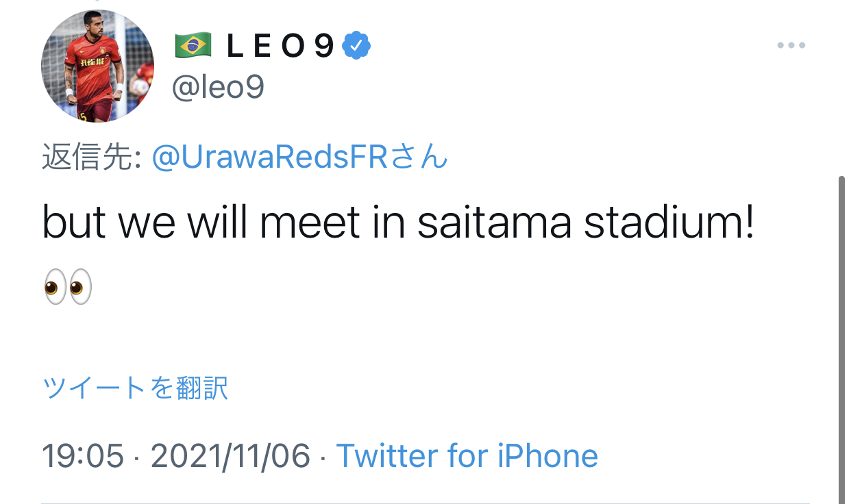Click the tweet's opening word "but"
Image resolution: width=851 pixels, height=504 pixels.
pos(75,224)
